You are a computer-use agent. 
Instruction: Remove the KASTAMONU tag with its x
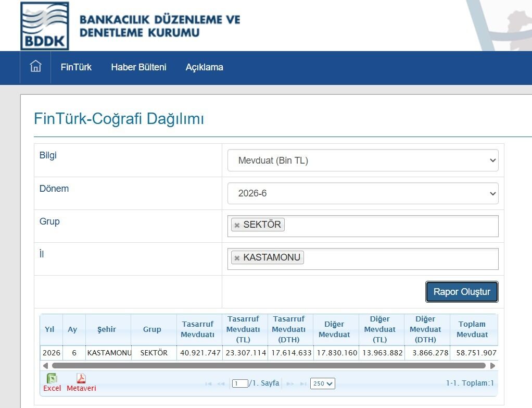[237, 258]
